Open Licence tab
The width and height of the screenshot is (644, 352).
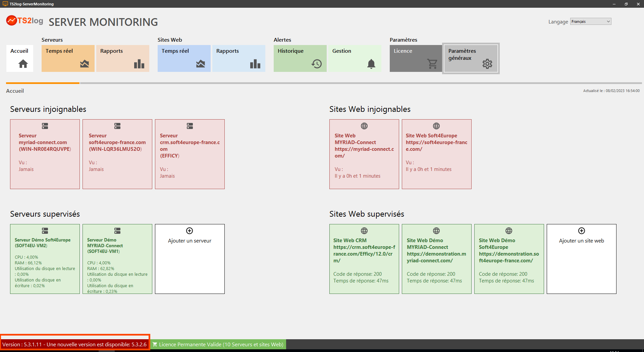pyautogui.click(x=416, y=58)
